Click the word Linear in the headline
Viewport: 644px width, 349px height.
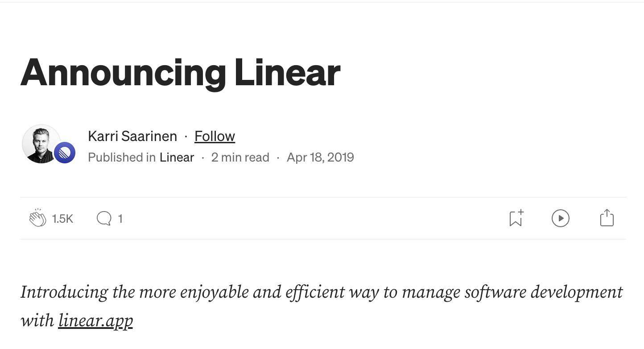click(288, 73)
